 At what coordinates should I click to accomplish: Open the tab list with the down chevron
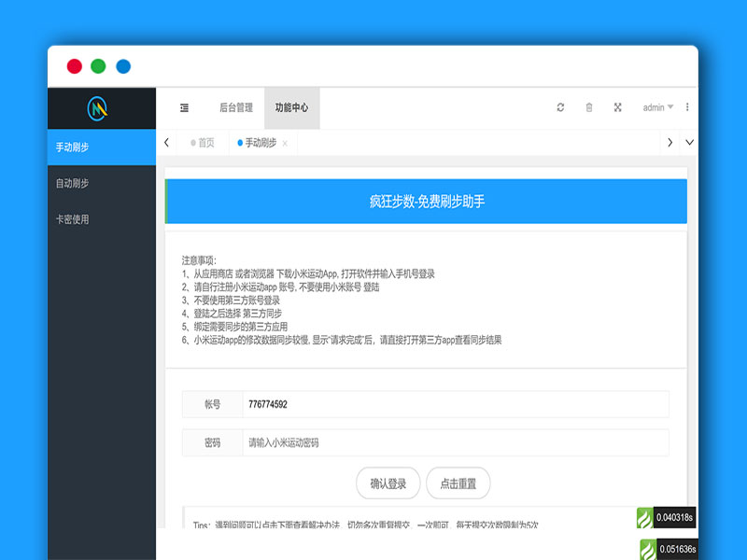(688, 143)
